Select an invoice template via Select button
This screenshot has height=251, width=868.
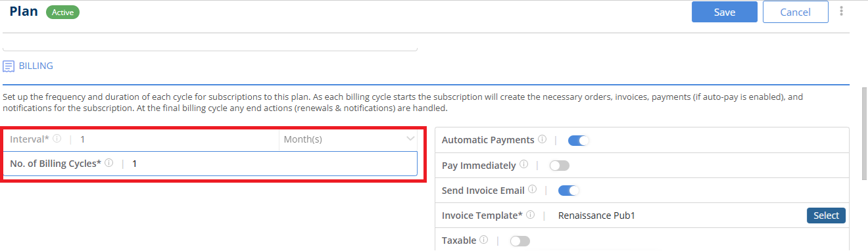coord(826,216)
